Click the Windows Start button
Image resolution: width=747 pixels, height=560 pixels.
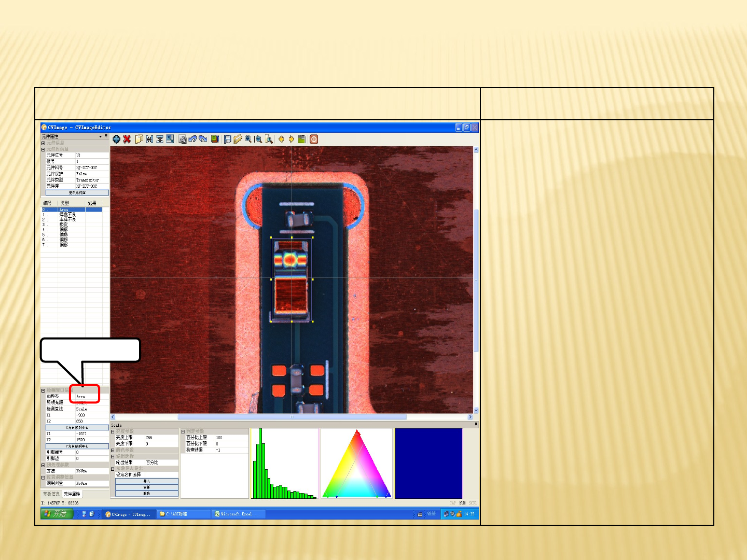[x=57, y=514]
